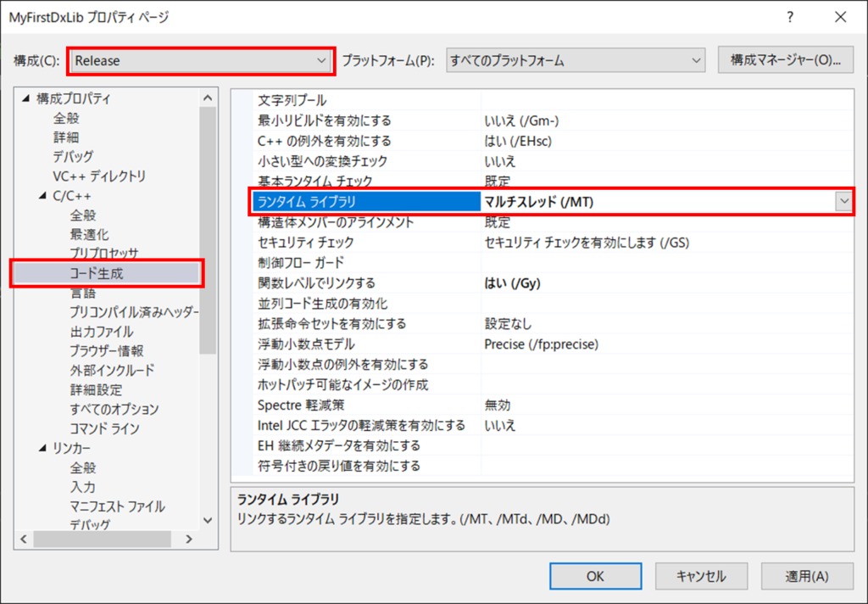Click the help question mark button
This screenshot has height=604, width=868.
click(x=790, y=17)
